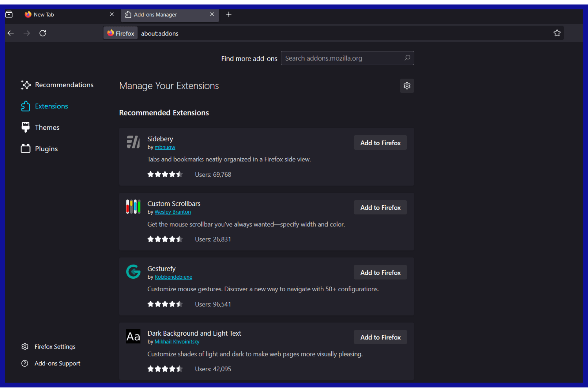Open the Themes section icon
This screenshot has width=588, height=392.
[26, 127]
